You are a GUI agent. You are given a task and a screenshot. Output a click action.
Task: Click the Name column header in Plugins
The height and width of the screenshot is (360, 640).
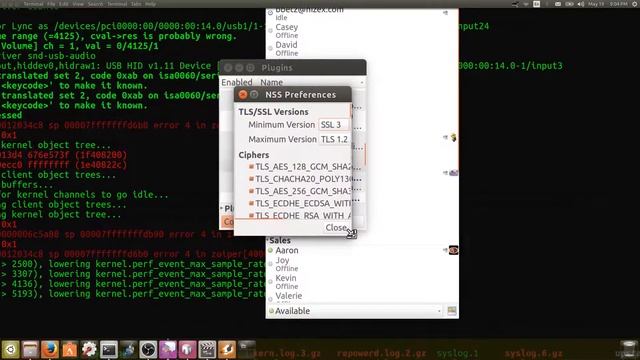pyautogui.click(x=271, y=82)
